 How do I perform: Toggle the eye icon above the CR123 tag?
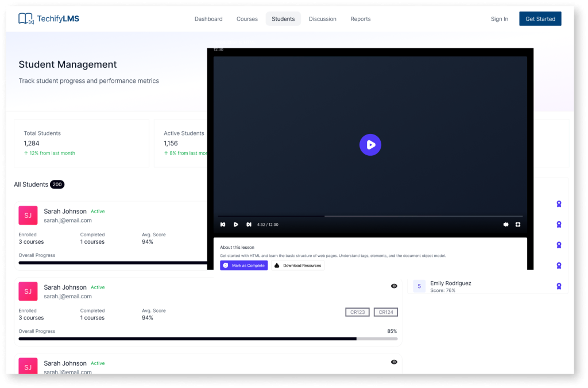[x=394, y=286]
